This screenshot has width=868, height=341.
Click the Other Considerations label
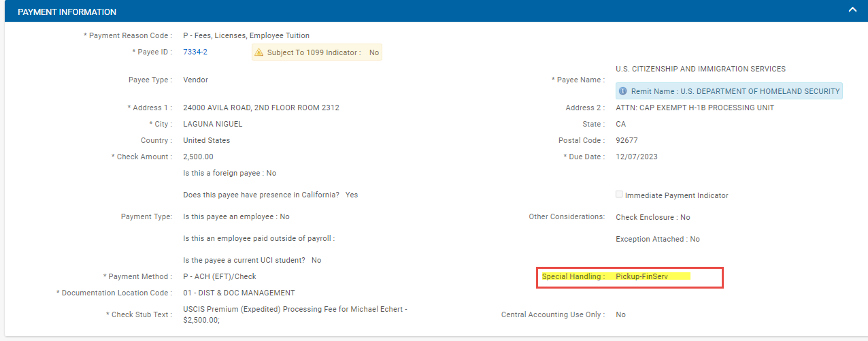567,216
